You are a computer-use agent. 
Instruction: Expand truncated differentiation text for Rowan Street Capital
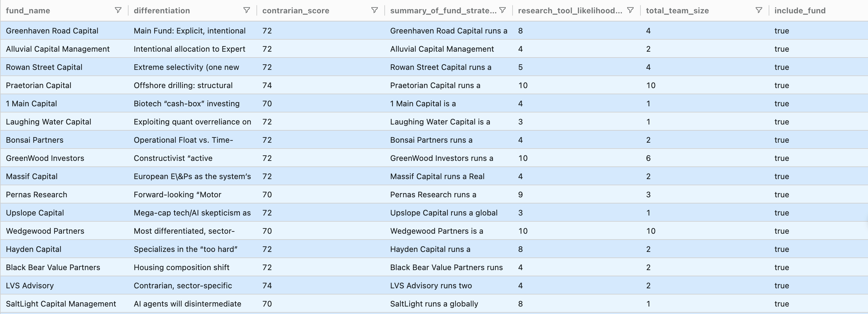tap(186, 67)
